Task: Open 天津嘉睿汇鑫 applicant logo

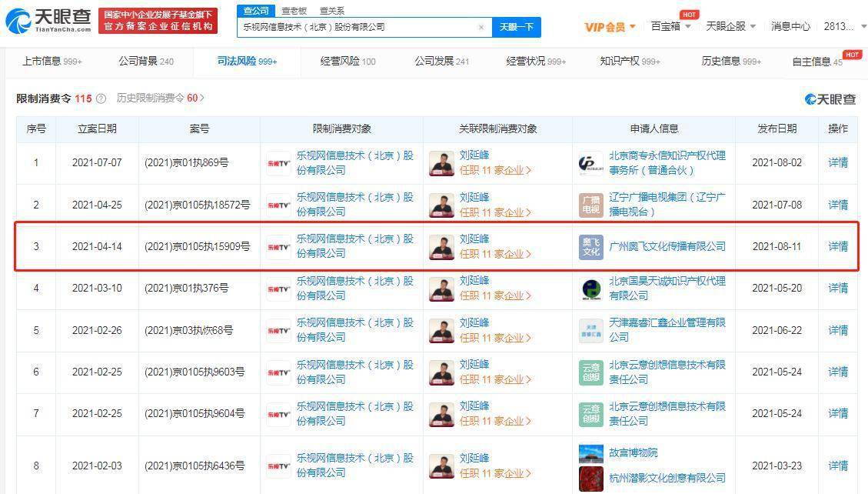Action: [590, 331]
